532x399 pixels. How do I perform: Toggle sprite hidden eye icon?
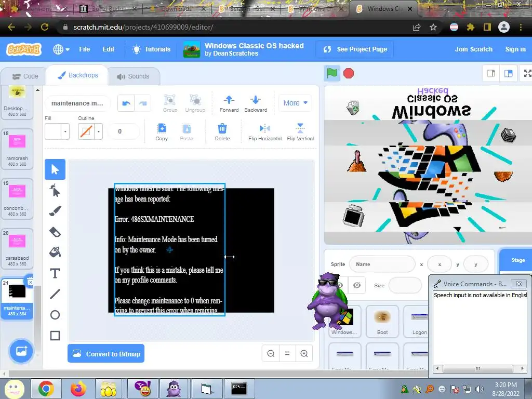click(356, 285)
